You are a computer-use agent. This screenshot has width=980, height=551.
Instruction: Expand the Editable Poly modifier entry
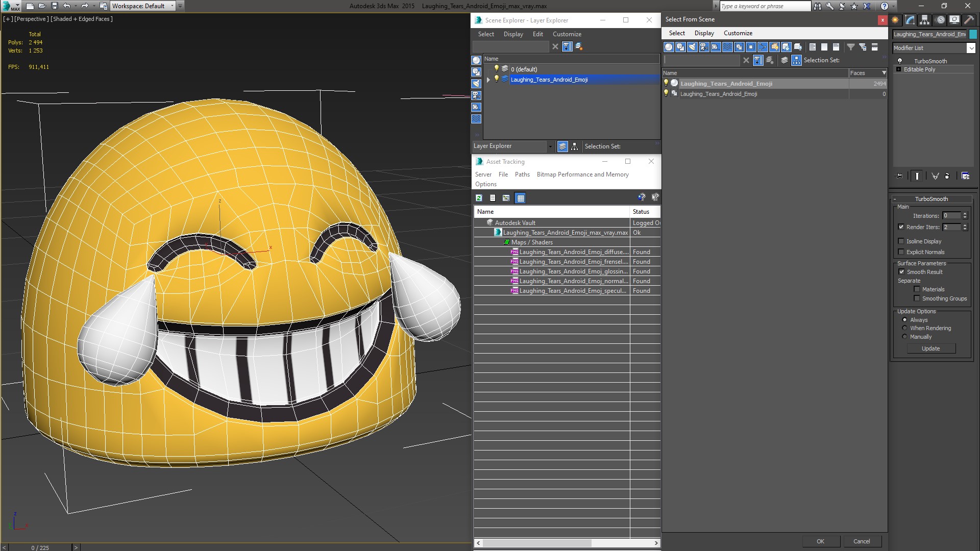899,69
